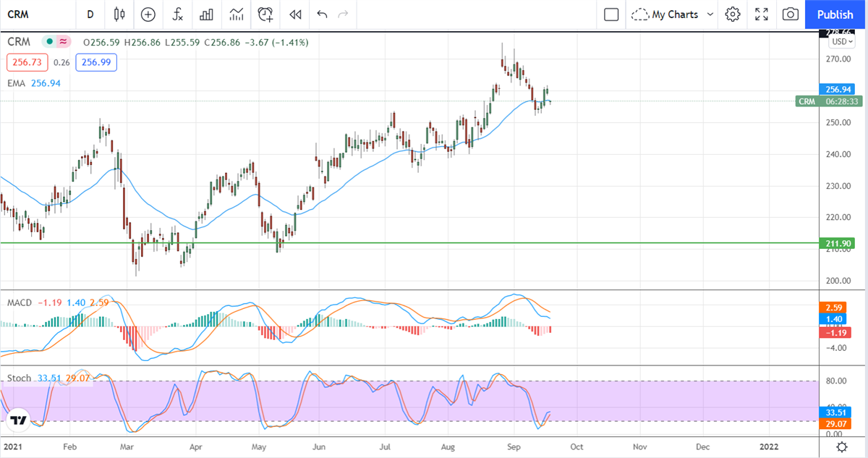Open the fx Indicators menu
Viewport: 868px width, 458px height.
point(177,14)
